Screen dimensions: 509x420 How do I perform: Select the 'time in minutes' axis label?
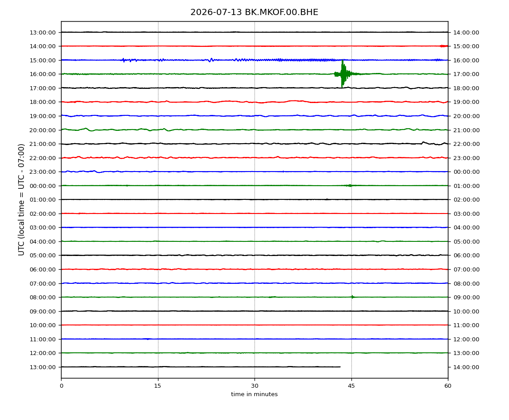click(x=254, y=394)
